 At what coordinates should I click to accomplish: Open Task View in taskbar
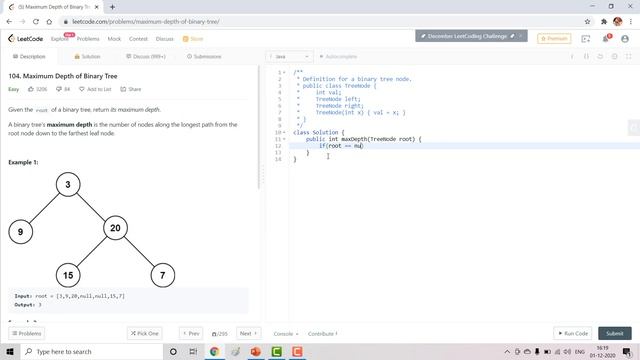click(x=193, y=351)
